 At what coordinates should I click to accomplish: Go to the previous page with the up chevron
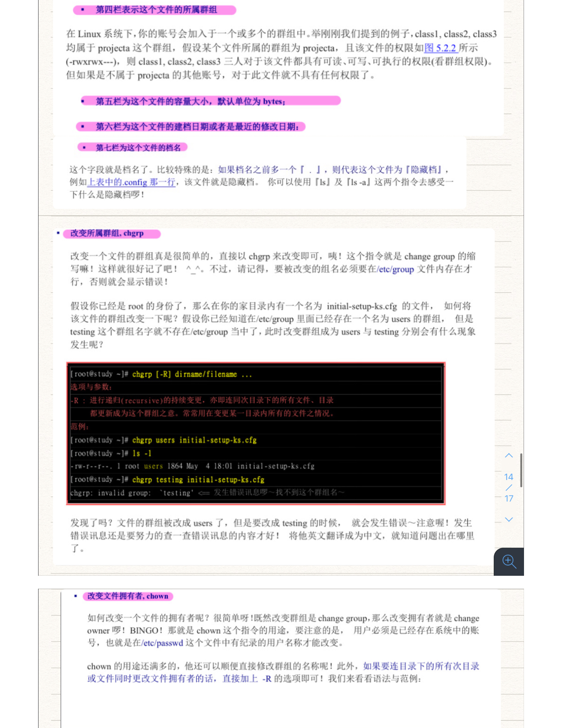coord(509,456)
